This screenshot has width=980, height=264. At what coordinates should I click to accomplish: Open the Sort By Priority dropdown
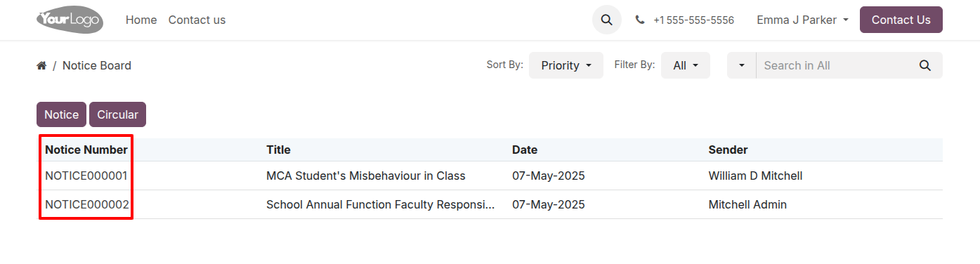click(566, 65)
